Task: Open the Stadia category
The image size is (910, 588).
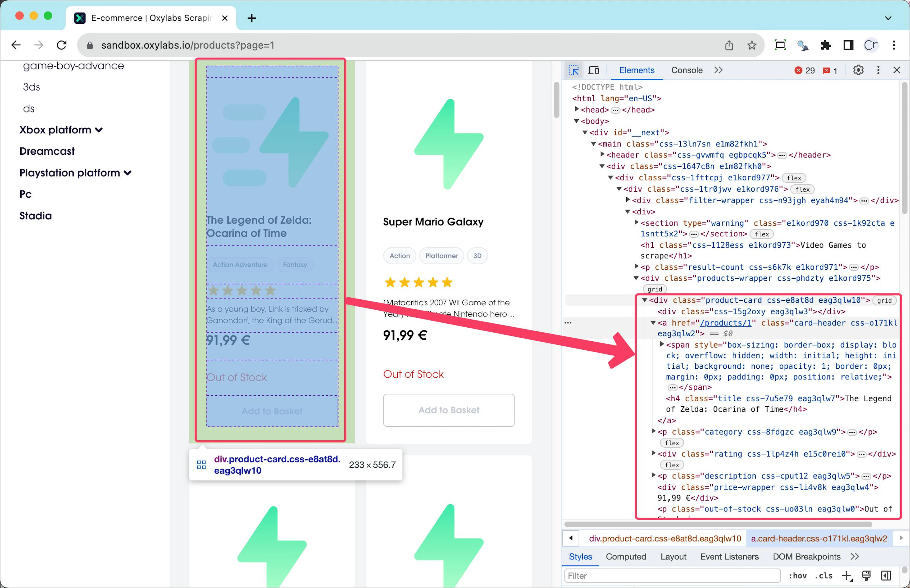Action: click(x=36, y=216)
